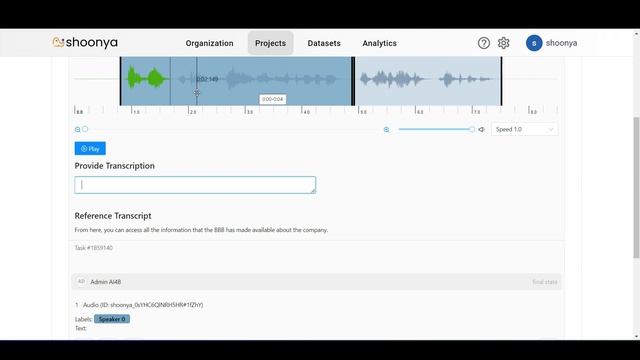Image resolution: width=640 pixels, height=360 pixels.
Task: Click the zoom out magnifier icon
Action: tap(78, 129)
